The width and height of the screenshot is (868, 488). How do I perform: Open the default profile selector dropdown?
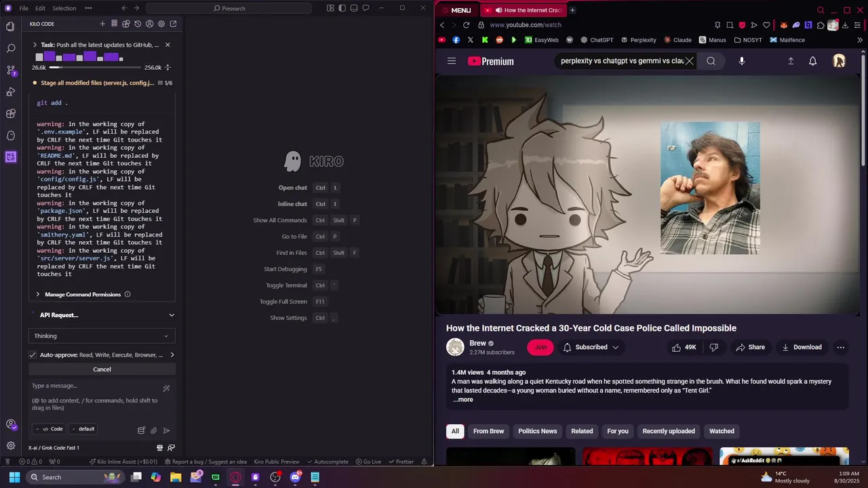[x=83, y=429]
